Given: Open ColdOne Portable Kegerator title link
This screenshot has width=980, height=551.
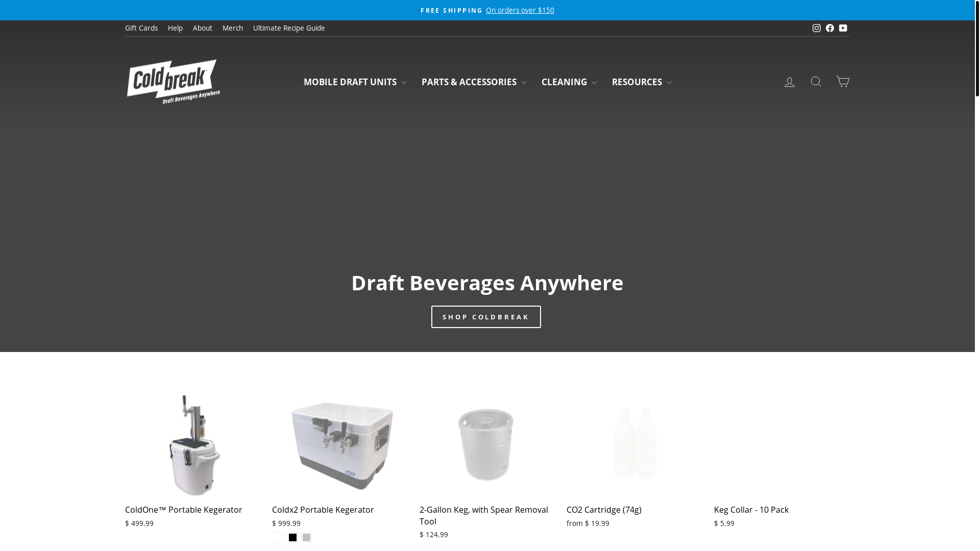Looking at the screenshot, I should click(184, 510).
